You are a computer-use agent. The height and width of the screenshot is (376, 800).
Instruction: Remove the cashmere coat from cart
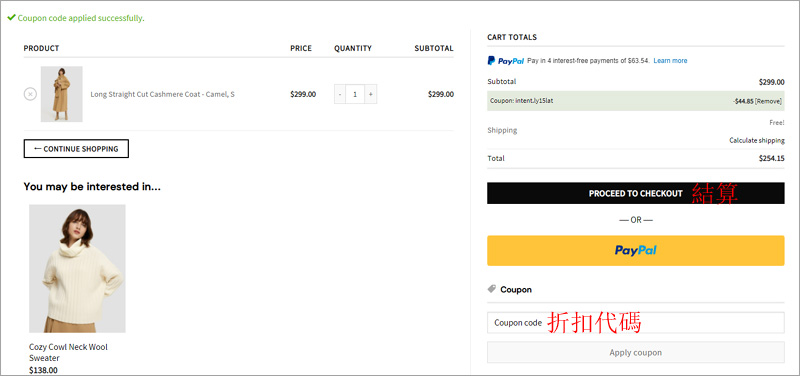point(30,94)
